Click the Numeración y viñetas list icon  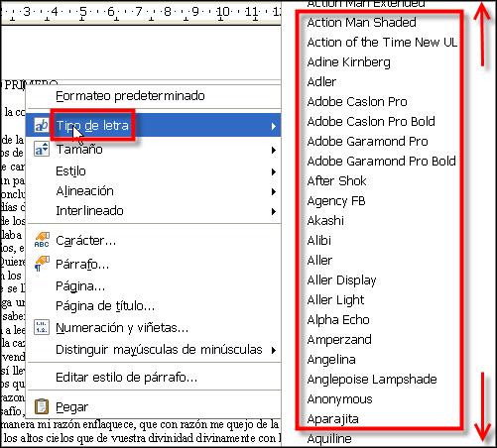[x=42, y=327]
